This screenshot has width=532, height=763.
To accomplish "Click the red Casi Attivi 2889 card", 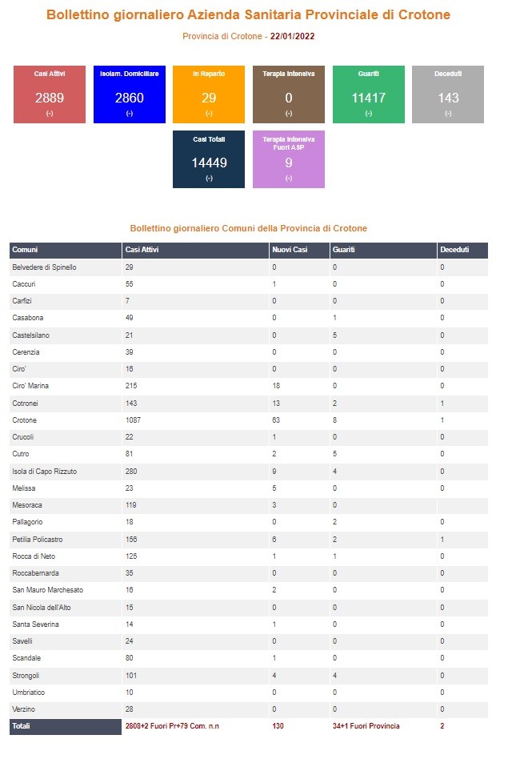I will (50, 94).
